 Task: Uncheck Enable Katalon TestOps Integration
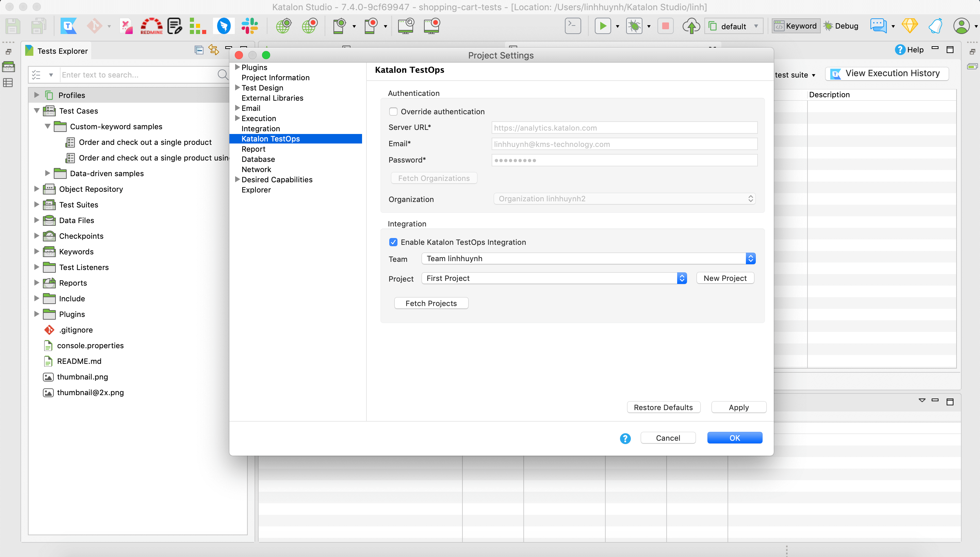[x=393, y=242]
